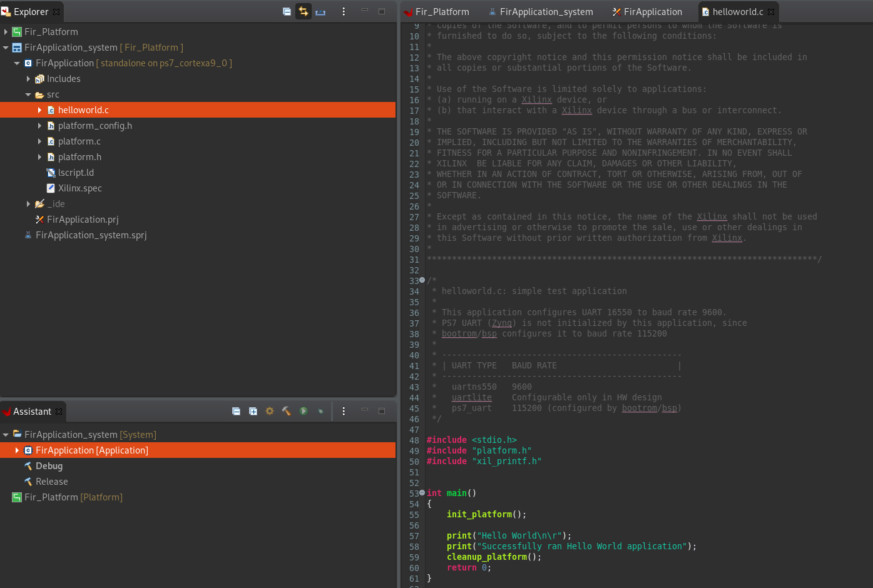The image size is (873, 588).
Task: Collapse all items in the Explorer toolbar
Action: (x=287, y=11)
